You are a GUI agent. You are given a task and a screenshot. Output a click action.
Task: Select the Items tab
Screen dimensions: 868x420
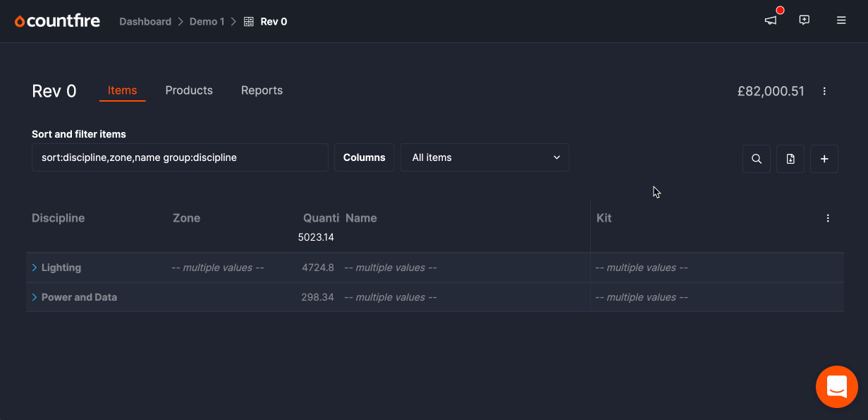click(x=122, y=90)
